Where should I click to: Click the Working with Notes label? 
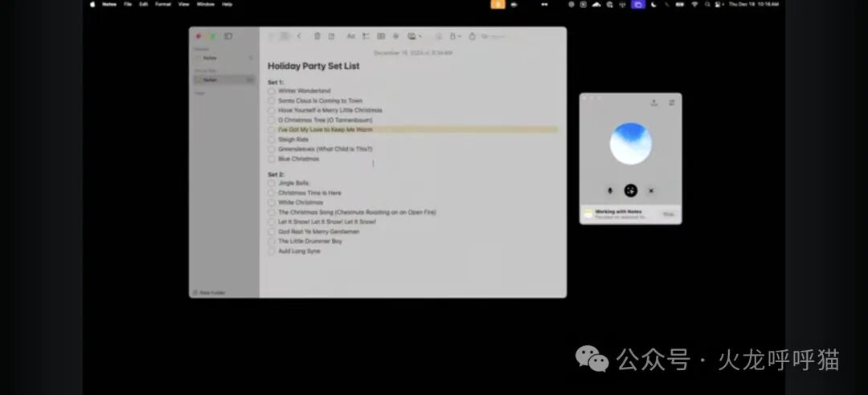click(618, 212)
